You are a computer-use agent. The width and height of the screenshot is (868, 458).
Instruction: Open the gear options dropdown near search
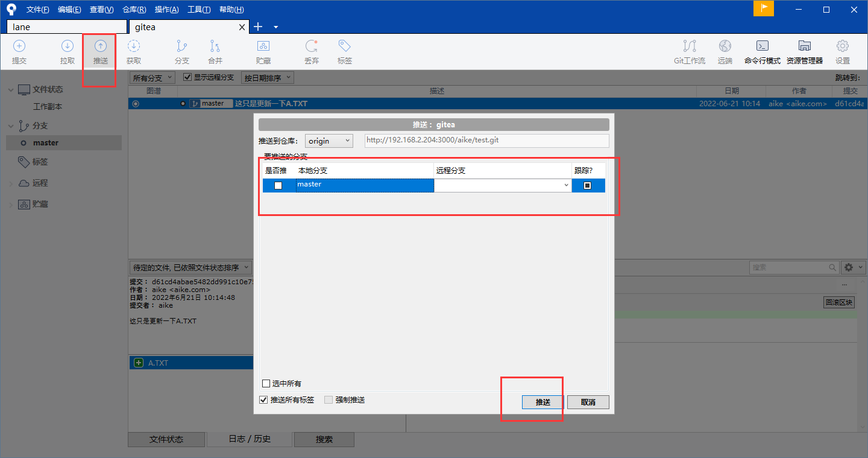(853, 267)
